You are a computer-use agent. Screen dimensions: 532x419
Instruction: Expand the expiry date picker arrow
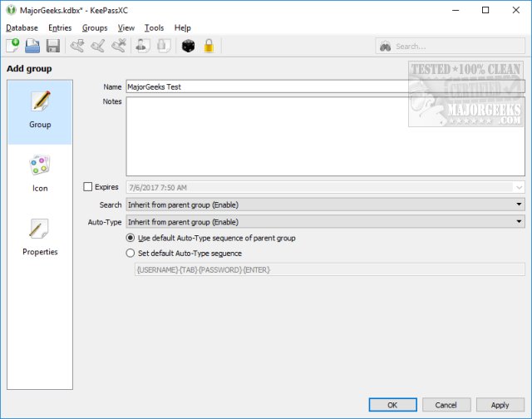519,187
